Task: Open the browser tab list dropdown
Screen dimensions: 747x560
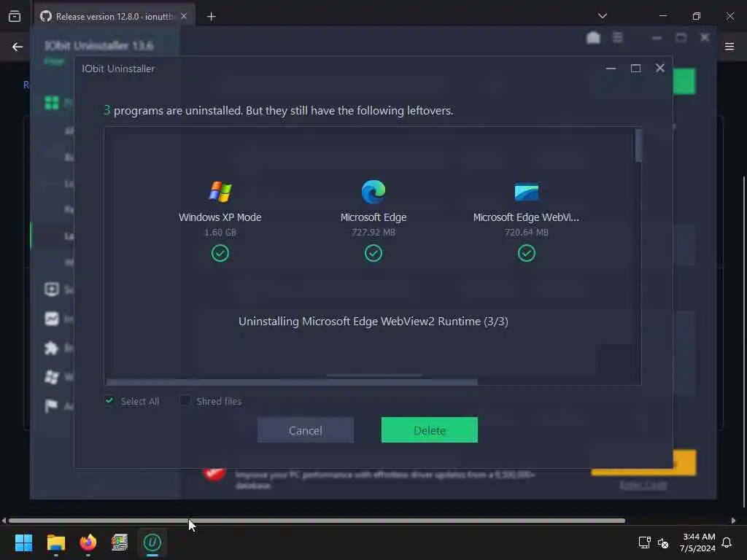Action: (x=602, y=16)
